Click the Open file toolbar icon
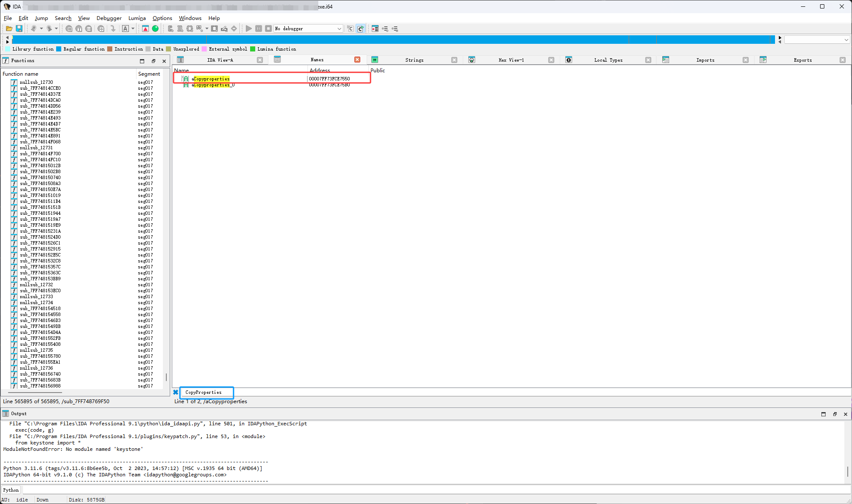The height and width of the screenshot is (504, 852). point(9,28)
